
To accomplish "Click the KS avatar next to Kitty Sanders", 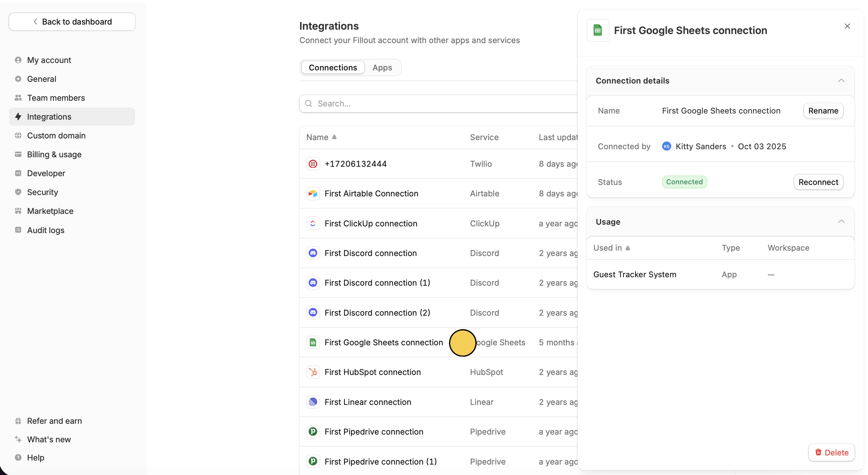I will tap(666, 146).
